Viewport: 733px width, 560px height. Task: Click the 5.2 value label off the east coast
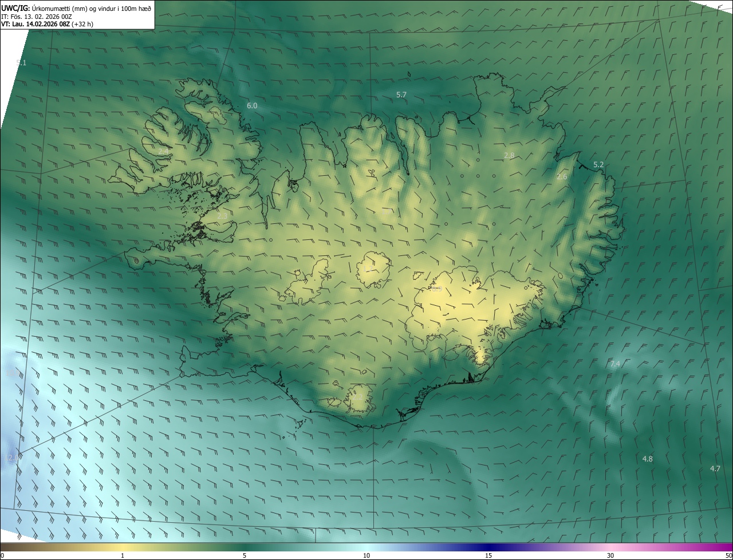[598, 164]
